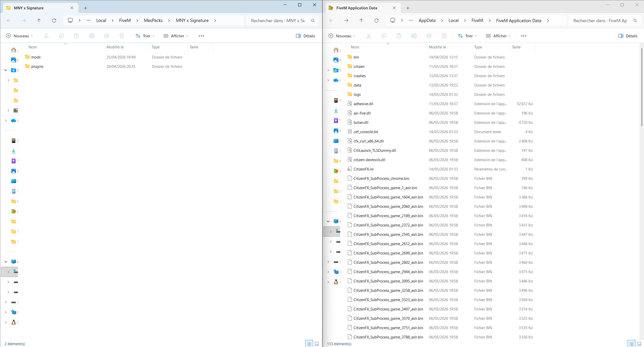The height and width of the screenshot is (347, 644).
Task: Click search field in MNY x Signature window
Action: click(282, 20)
